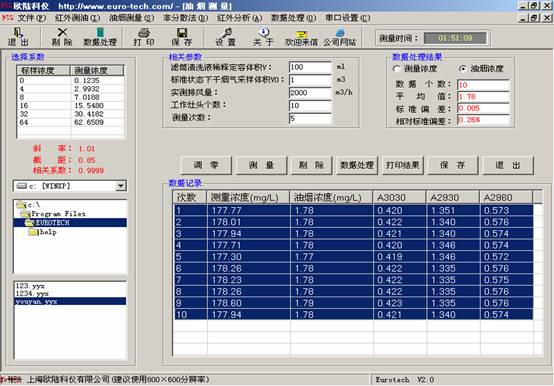Select the 测量浓度 radio button

coord(396,69)
